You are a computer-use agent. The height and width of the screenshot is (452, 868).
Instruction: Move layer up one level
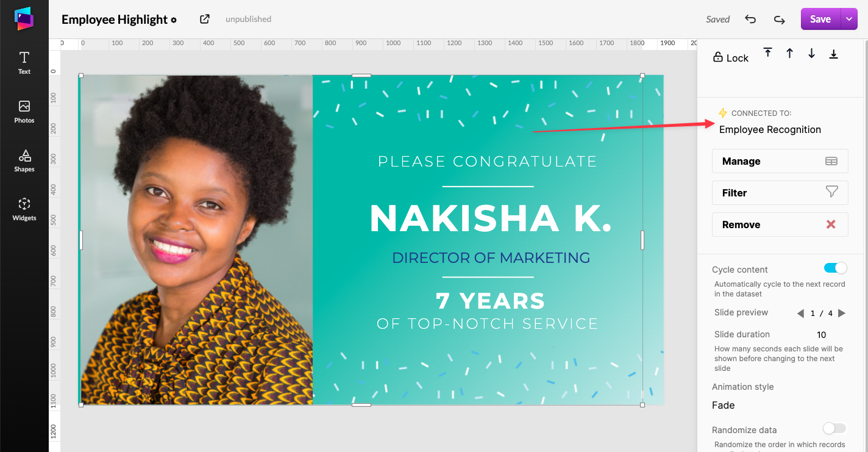pyautogui.click(x=789, y=53)
